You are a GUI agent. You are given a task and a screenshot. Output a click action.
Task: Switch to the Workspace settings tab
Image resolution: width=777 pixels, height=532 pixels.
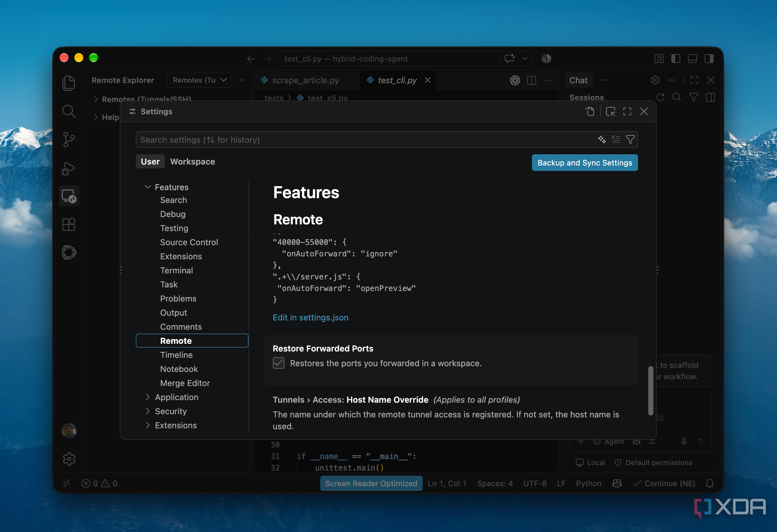(x=192, y=162)
